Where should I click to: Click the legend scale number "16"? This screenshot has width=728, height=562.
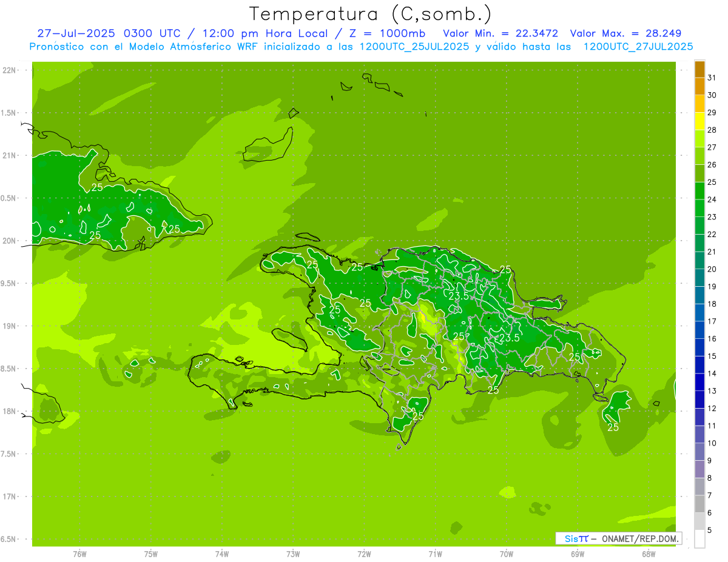point(712,338)
